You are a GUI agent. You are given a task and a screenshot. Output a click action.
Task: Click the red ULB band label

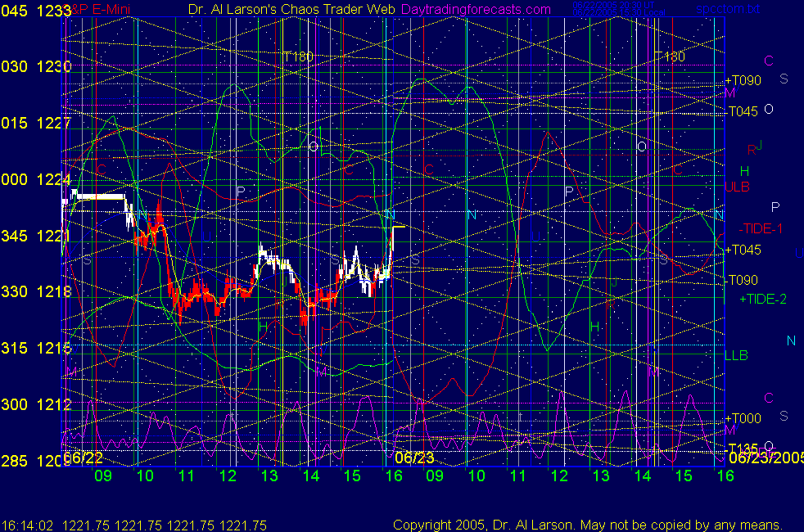738,187
